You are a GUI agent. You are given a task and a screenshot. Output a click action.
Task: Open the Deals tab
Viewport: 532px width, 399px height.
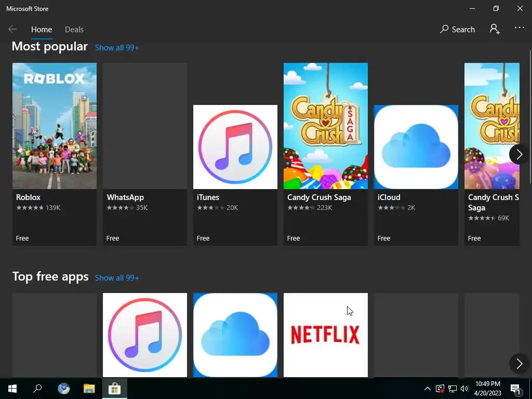[74, 30]
